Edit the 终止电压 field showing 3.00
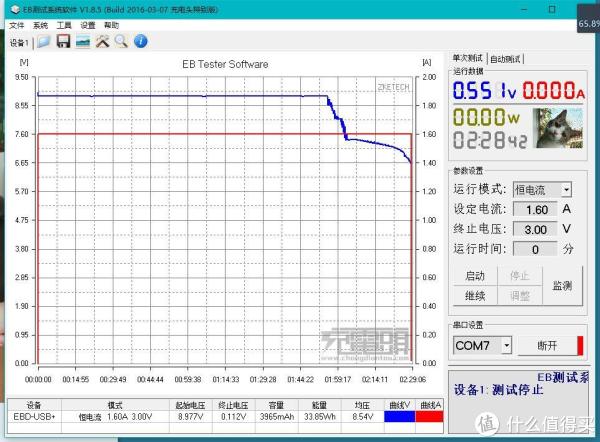 [x=535, y=229]
